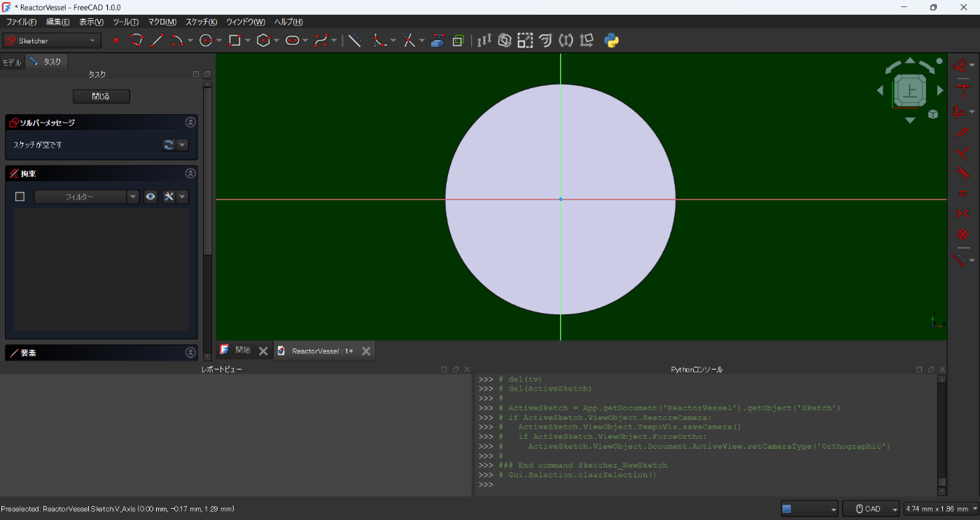Select the create rectangle tool
980x520 pixels.
tap(234, 41)
